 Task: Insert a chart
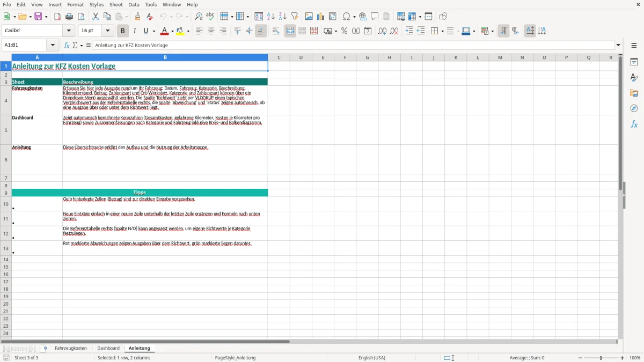pos(321,17)
